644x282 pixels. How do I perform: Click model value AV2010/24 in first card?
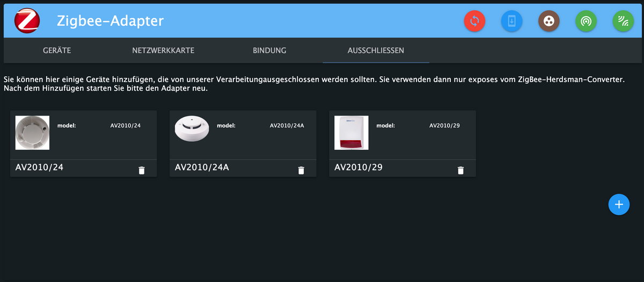pyautogui.click(x=126, y=126)
